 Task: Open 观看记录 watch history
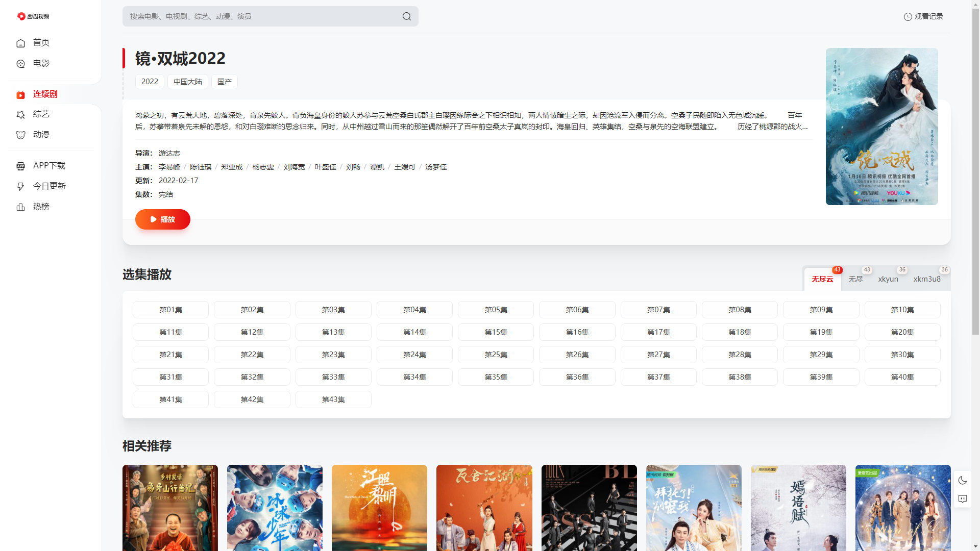tap(923, 16)
